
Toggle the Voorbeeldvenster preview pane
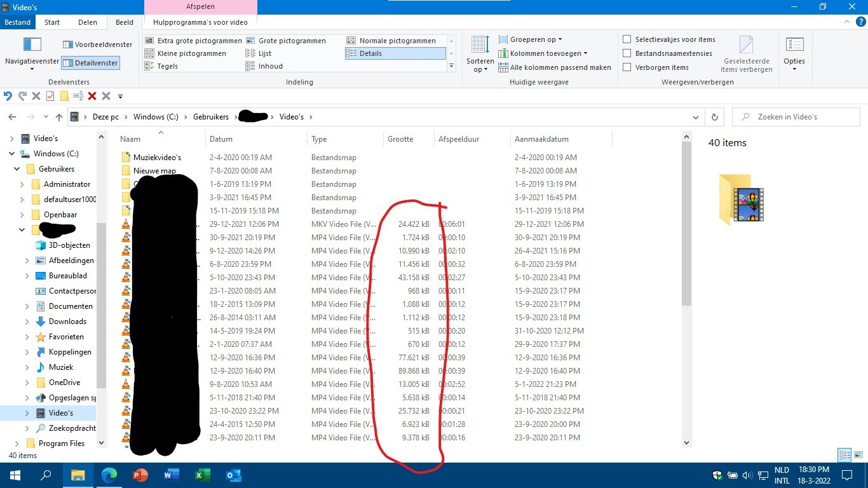click(x=98, y=44)
